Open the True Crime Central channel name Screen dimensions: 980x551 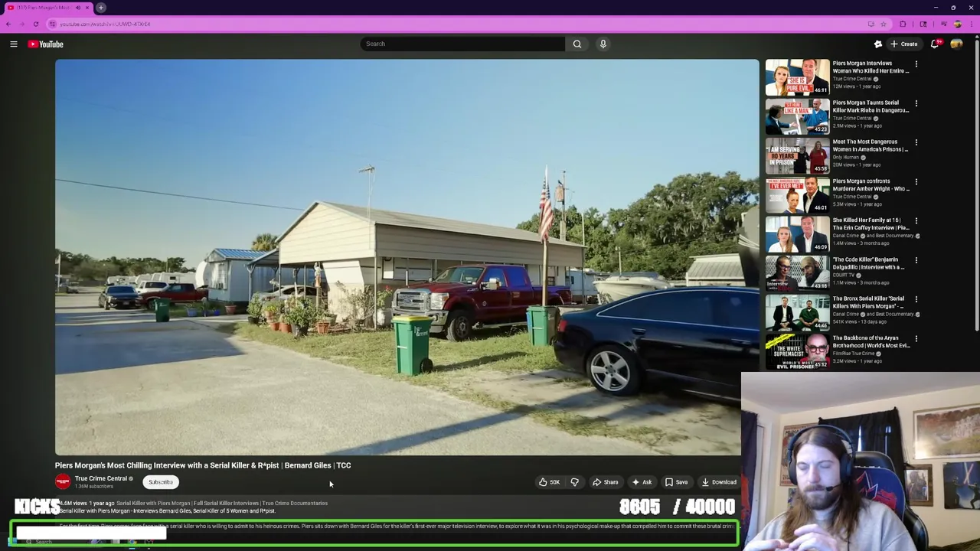pos(100,478)
